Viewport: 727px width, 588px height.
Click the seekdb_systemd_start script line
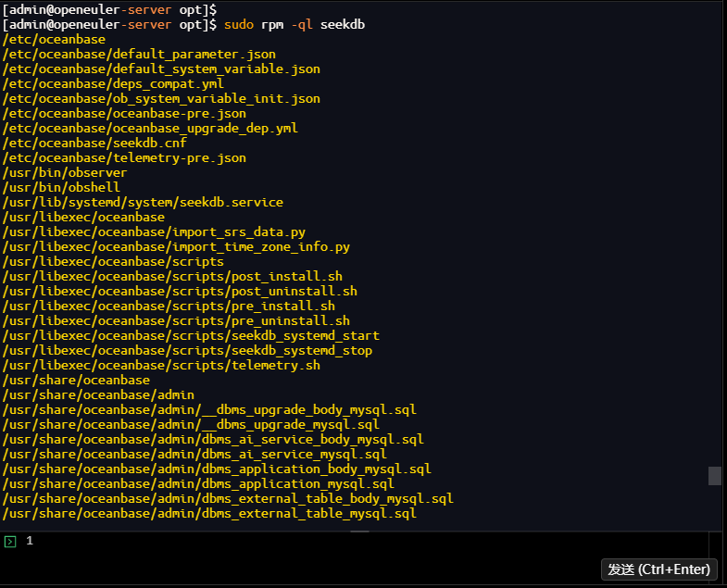[191, 335]
